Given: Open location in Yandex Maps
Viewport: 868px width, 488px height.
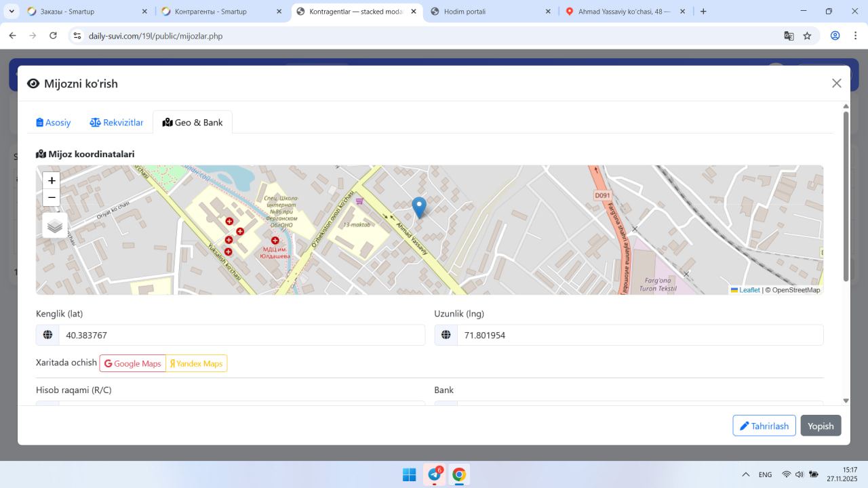Looking at the screenshot, I should (x=197, y=364).
